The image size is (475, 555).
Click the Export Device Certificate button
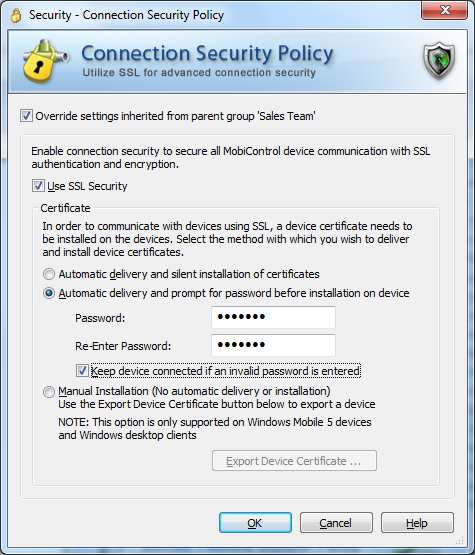click(294, 460)
